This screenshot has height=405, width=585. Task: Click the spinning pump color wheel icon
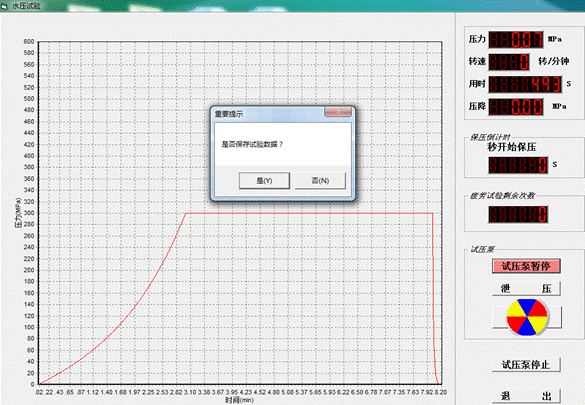(x=527, y=317)
